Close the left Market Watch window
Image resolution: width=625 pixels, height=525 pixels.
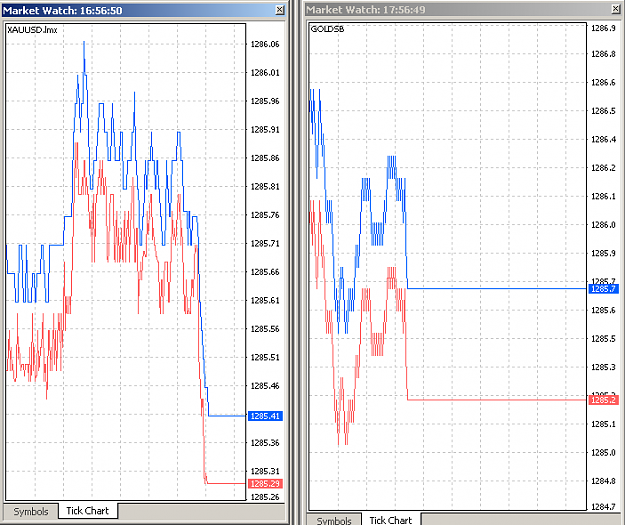(280, 10)
